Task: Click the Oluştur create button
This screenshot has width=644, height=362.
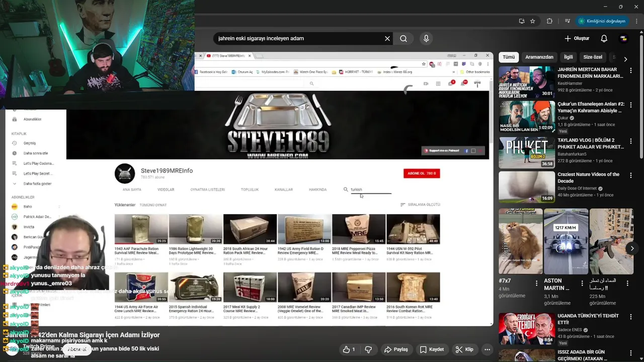Action: 577,38
